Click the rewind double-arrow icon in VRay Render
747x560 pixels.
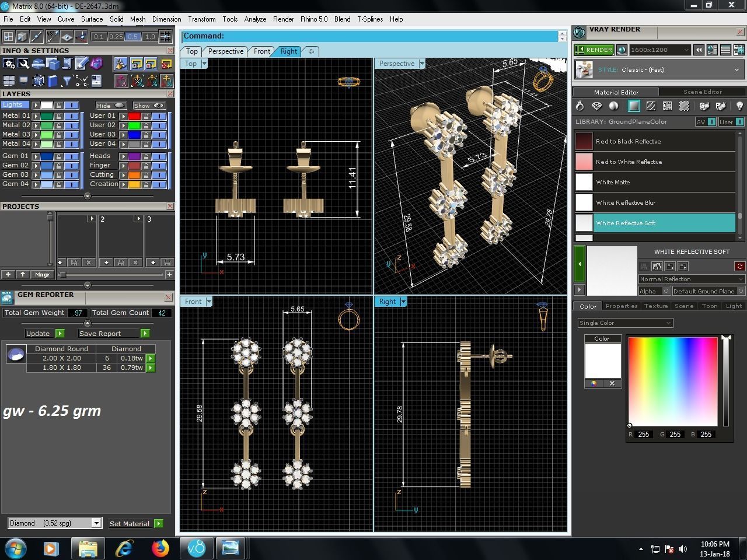[699, 50]
